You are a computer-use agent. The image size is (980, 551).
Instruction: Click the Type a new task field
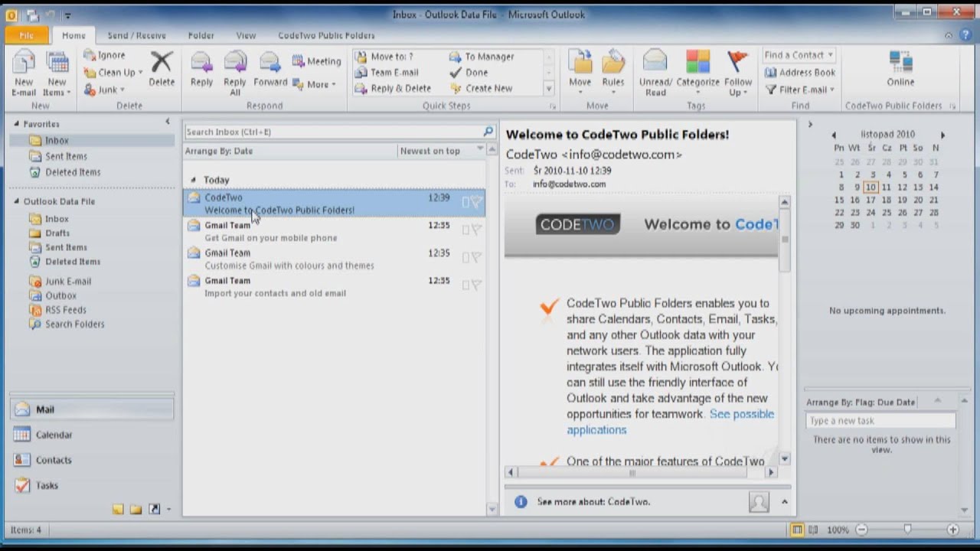point(880,421)
